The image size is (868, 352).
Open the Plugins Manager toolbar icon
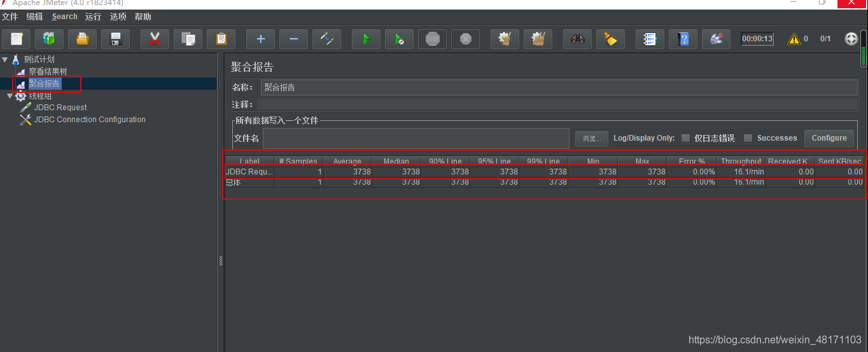coord(716,39)
